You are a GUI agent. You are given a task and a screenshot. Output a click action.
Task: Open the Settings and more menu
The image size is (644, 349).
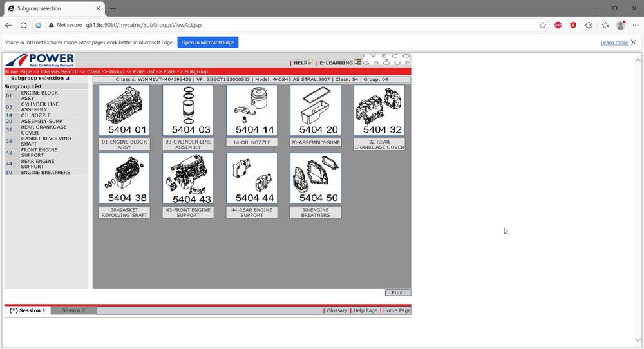tap(636, 25)
